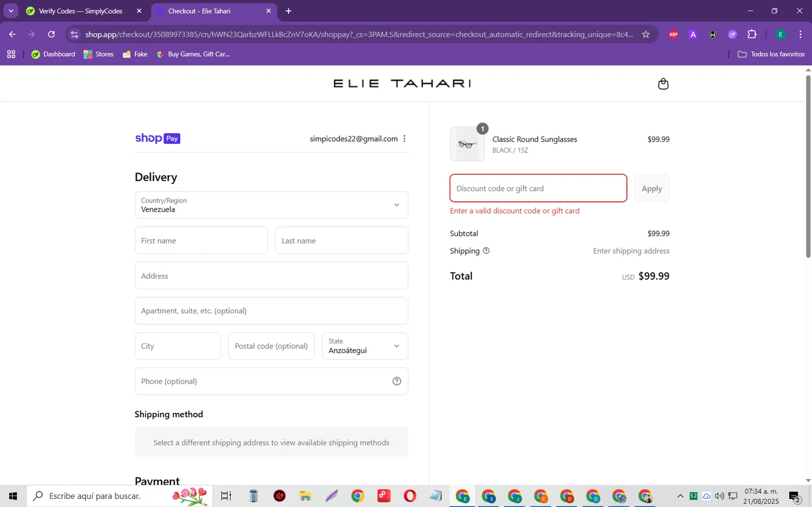Click the Postal code (optional) field
The image size is (812, 507).
coord(271,346)
